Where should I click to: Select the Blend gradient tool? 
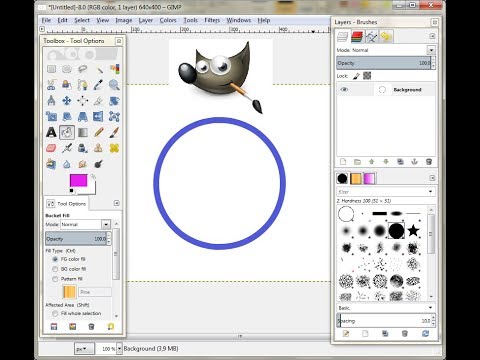click(x=83, y=132)
